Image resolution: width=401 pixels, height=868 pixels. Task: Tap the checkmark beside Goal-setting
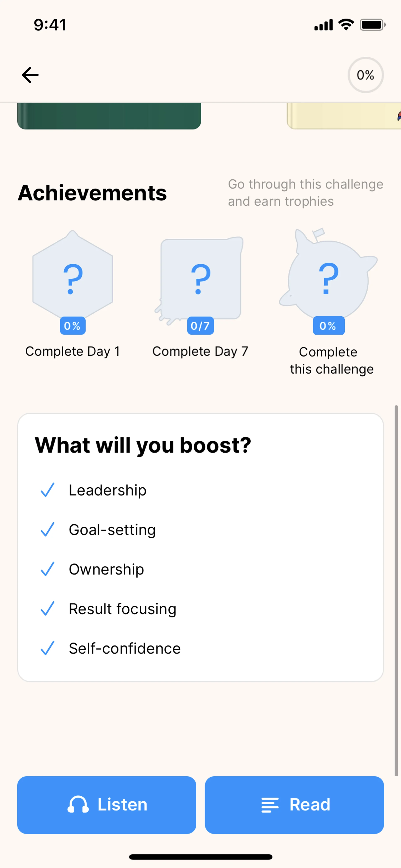pos(47,529)
